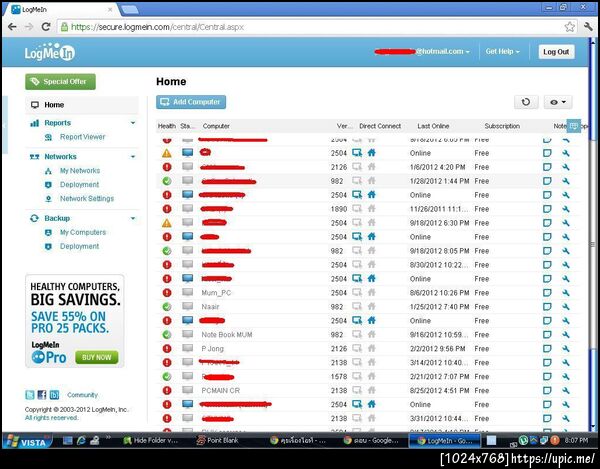Switch to Point Blank in taskbar
This screenshot has height=469, width=600.
217,441
